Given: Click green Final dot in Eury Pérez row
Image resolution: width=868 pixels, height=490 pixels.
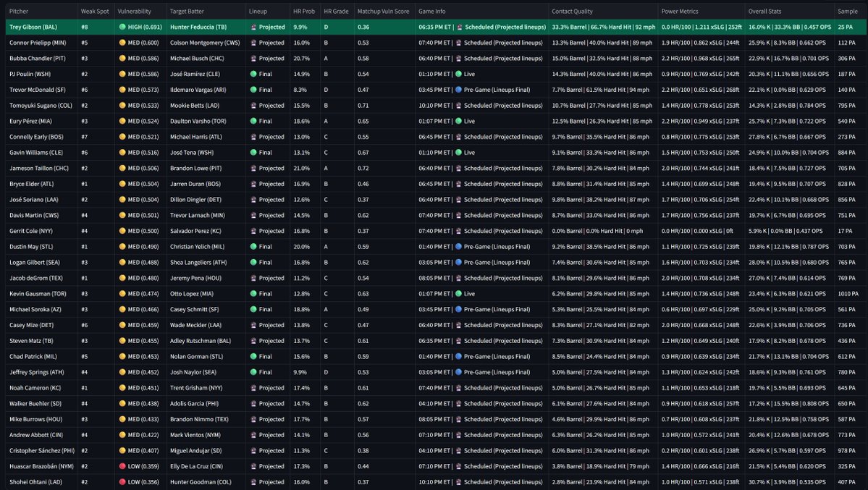Looking at the screenshot, I should 253,121.
